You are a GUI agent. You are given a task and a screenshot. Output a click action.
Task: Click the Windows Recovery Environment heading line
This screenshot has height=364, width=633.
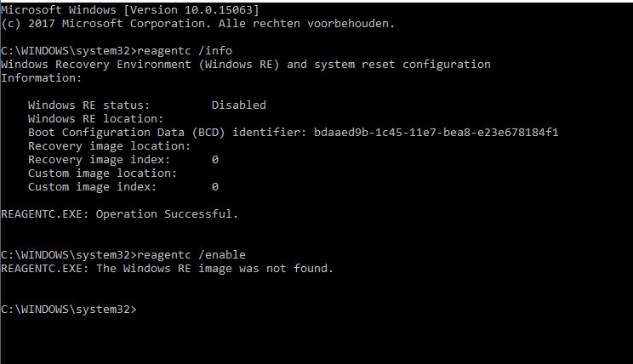pyautogui.click(x=246, y=64)
